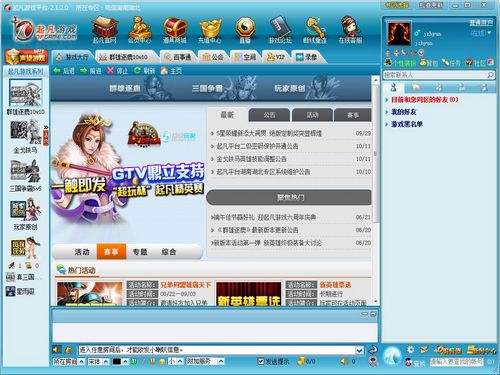Select 专题 banner tab
Image resolution: width=500 pixels, height=375 pixels.
coord(140,251)
